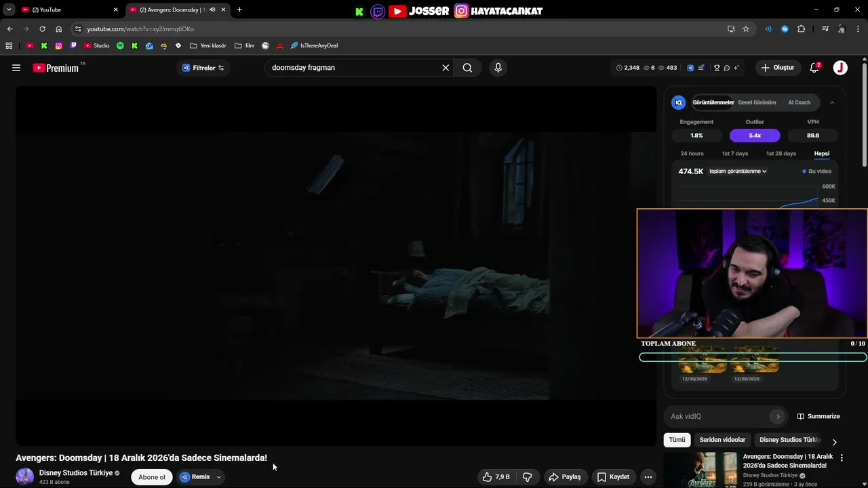Select the 5.4x Outlier pill

pyautogui.click(x=755, y=136)
